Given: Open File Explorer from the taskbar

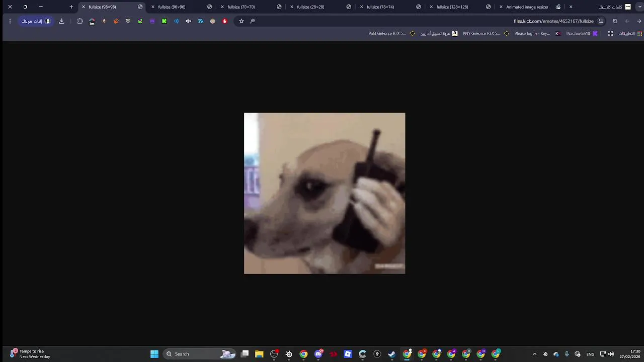Looking at the screenshot, I should click(x=259, y=354).
